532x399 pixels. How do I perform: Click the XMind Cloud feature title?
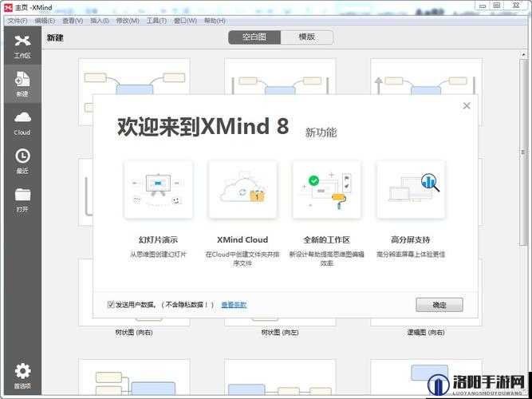pyautogui.click(x=242, y=239)
